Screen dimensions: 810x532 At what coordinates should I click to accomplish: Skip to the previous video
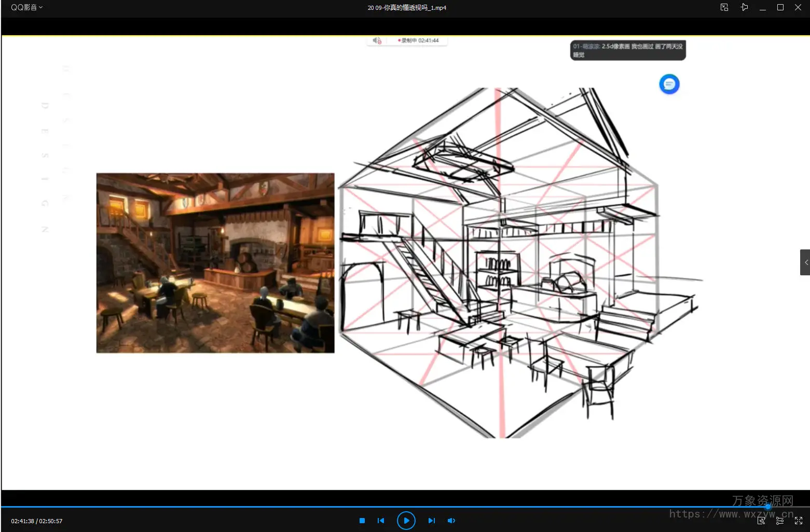(x=381, y=521)
